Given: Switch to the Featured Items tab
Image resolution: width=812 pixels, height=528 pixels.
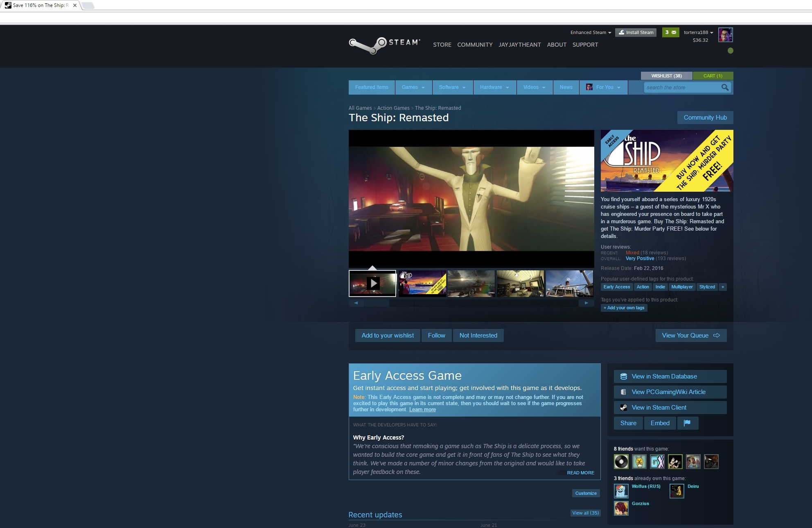Looking at the screenshot, I should pos(372,87).
